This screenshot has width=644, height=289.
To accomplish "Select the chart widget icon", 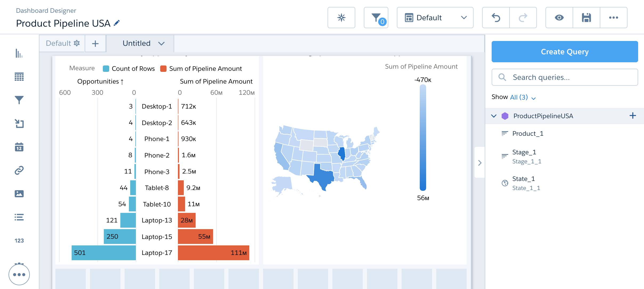I will [x=19, y=53].
